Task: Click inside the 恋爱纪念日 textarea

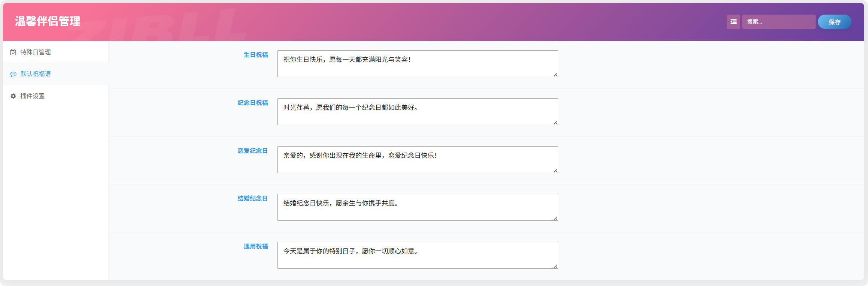Action: point(418,160)
